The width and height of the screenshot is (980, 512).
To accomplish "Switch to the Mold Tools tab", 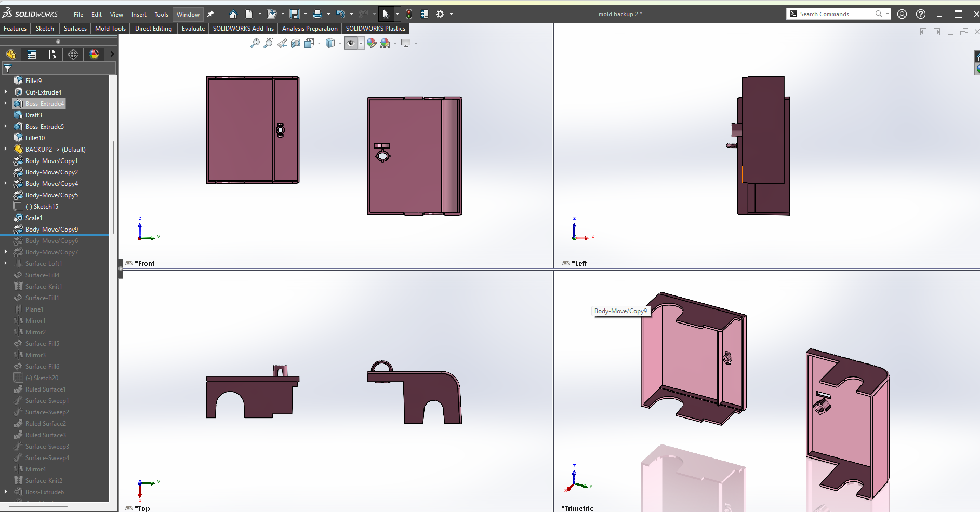I will 110,29.
